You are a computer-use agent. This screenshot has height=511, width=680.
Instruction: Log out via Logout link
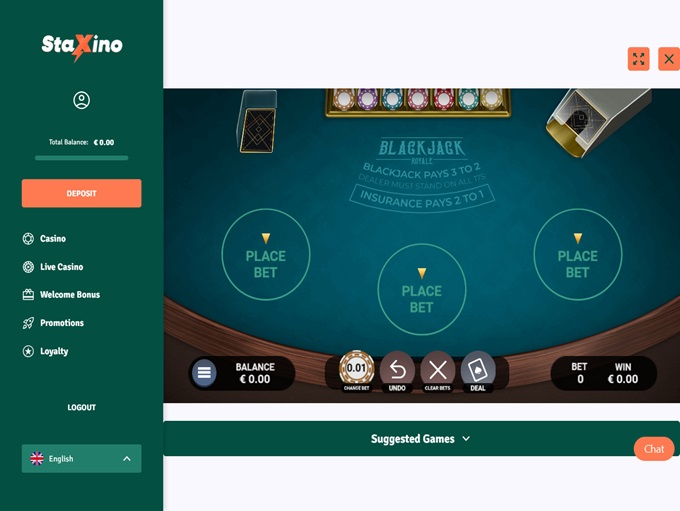[82, 407]
